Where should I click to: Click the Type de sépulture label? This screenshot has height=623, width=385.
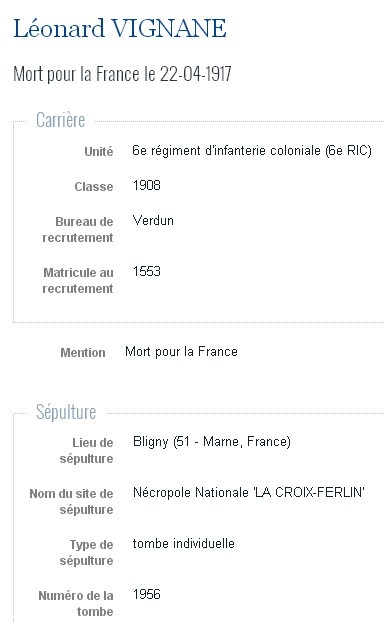[x=87, y=553]
